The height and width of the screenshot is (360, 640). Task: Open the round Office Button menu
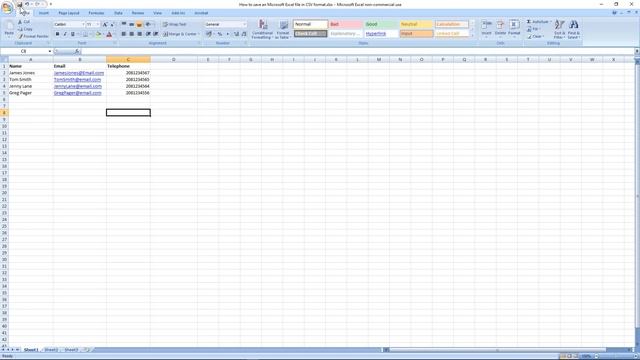(x=7, y=7)
